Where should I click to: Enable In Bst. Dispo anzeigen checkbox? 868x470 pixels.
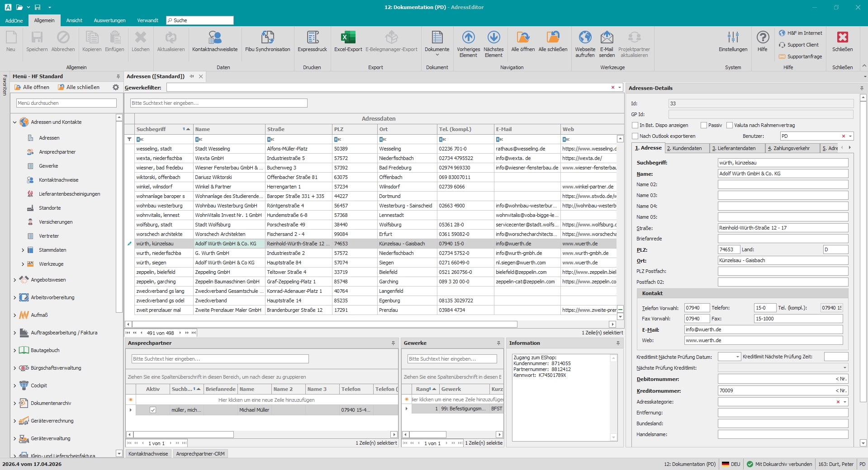click(x=635, y=125)
